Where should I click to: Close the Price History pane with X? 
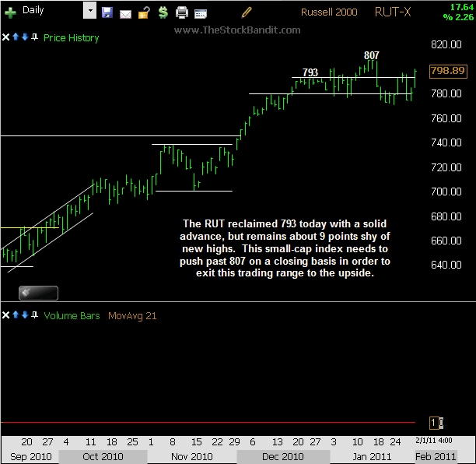tap(5, 37)
